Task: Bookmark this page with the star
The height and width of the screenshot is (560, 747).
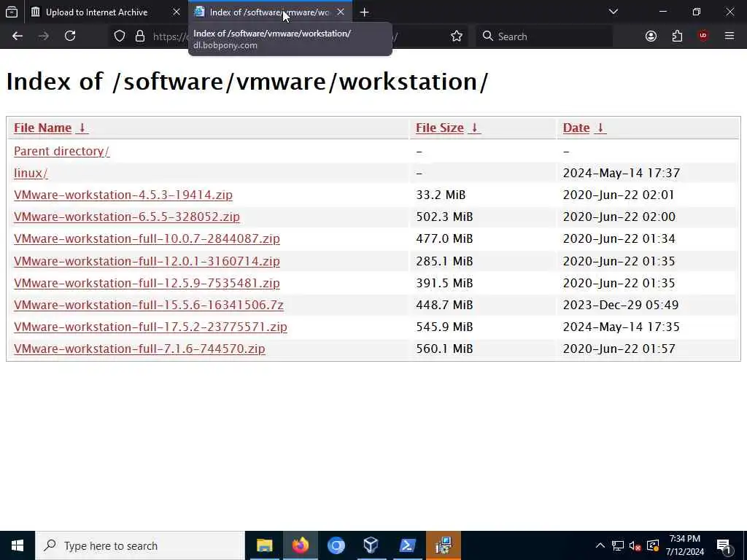Action: click(457, 36)
